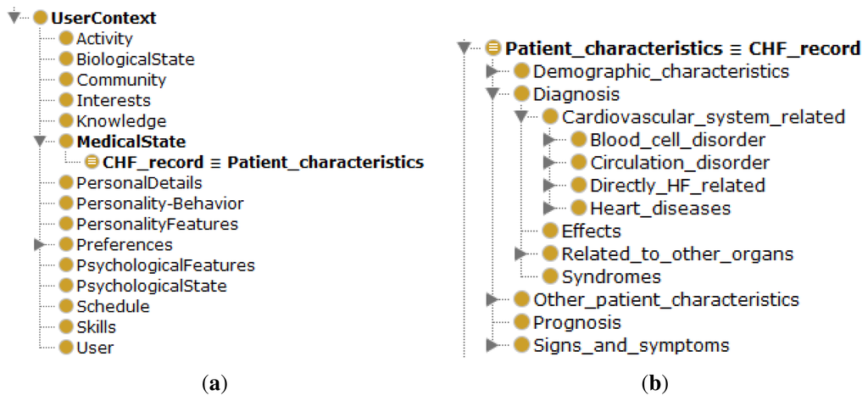Expand the Preferences node
Screen dimensions: 868x401
click(x=40, y=244)
